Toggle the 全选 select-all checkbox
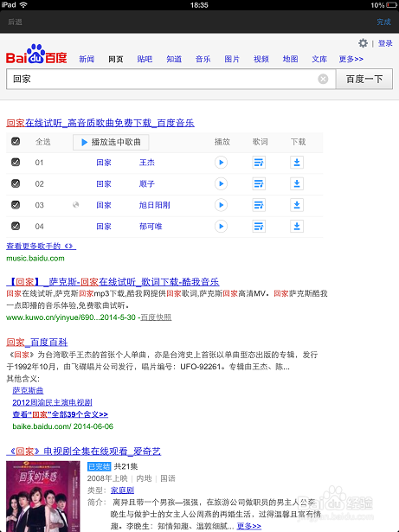The image size is (399, 532). click(16, 142)
